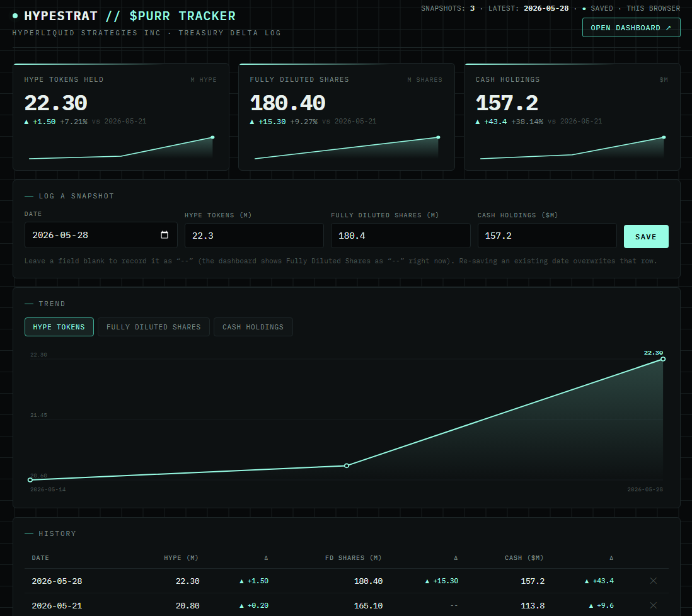The image size is (692, 616).
Task: Click the Latest 2026-05-28 status text
Action: [x=528, y=8]
